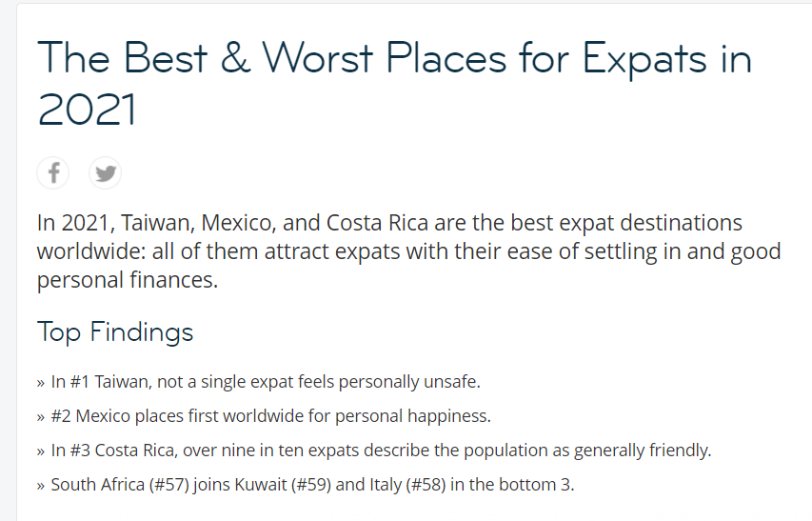Viewport: 812px width, 521px height.
Task: Click 'personal happiness' in the Mexico bullet
Action: tap(413, 416)
